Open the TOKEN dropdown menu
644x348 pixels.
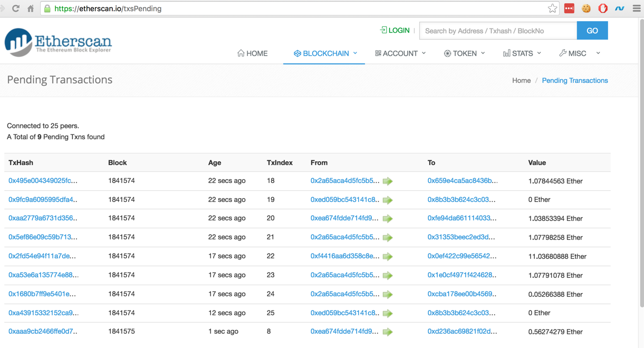[464, 53]
